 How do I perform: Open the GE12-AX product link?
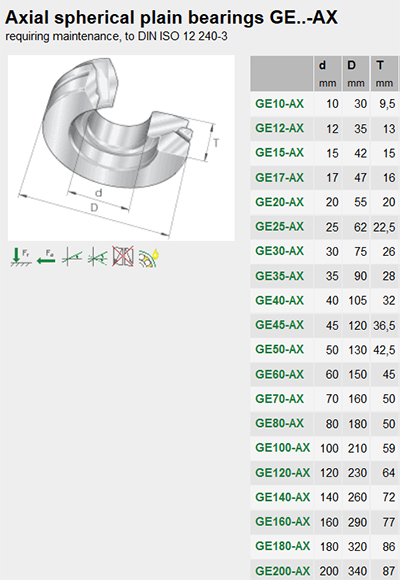tap(279, 128)
